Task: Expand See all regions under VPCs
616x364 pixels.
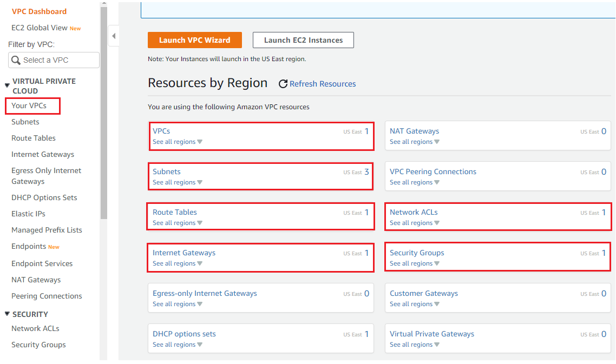Action: (x=178, y=142)
